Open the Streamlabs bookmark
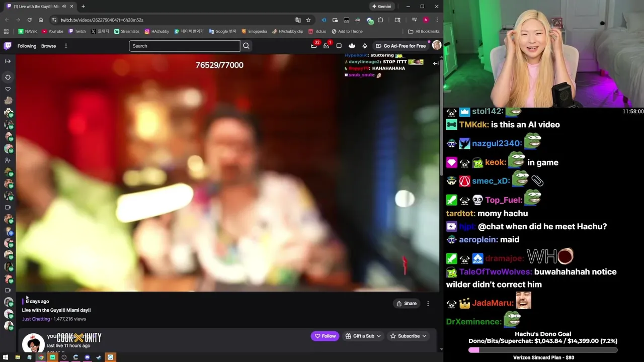 [x=126, y=31]
